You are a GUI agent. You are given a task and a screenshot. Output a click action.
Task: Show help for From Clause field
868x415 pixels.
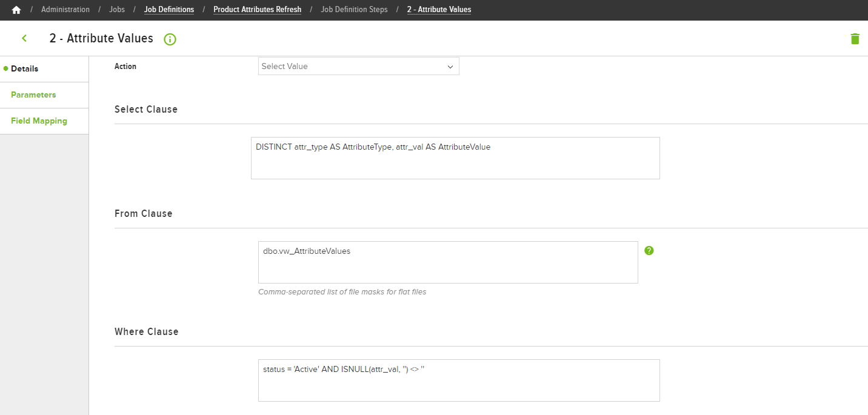click(649, 250)
